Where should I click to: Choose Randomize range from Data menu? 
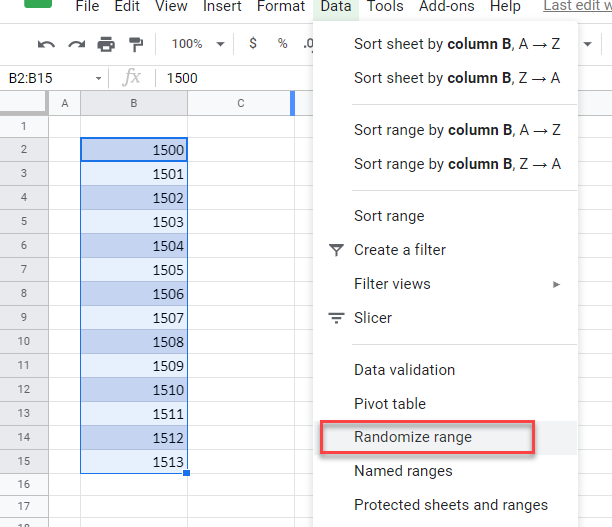tap(413, 437)
